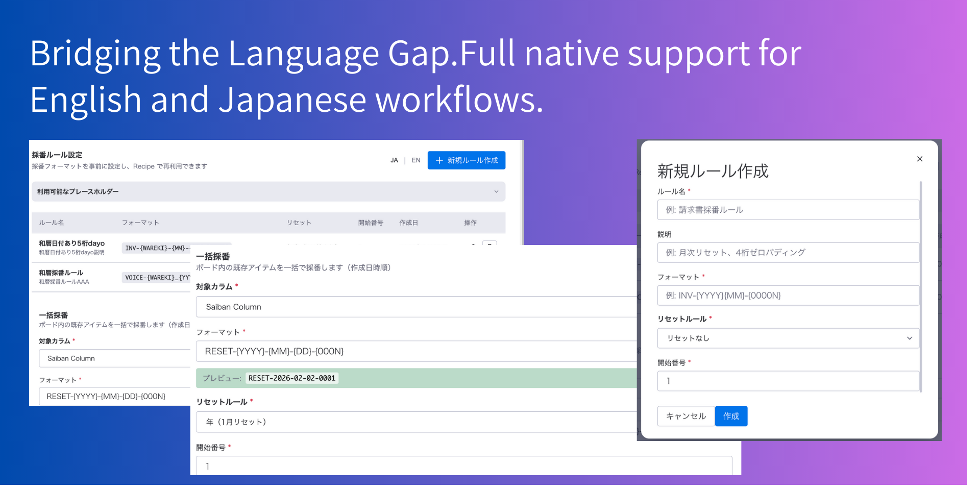Switch the interface language to JA
The width and height of the screenshot is (980, 490).
coord(394,160)
